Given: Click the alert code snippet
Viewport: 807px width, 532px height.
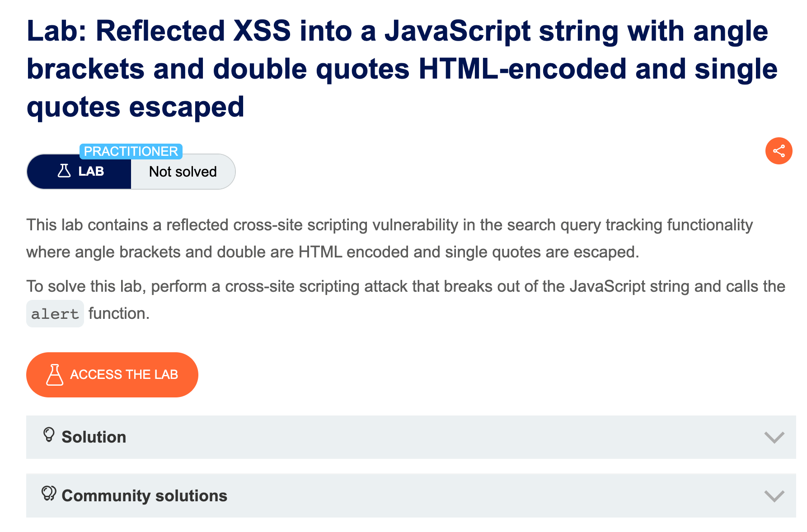Looking at the screenshot, I should [55, 313].
